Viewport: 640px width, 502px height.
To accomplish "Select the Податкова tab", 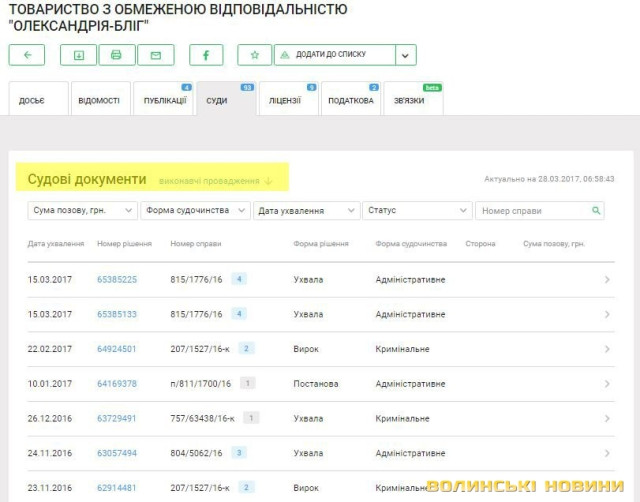I will coord(350,101).
